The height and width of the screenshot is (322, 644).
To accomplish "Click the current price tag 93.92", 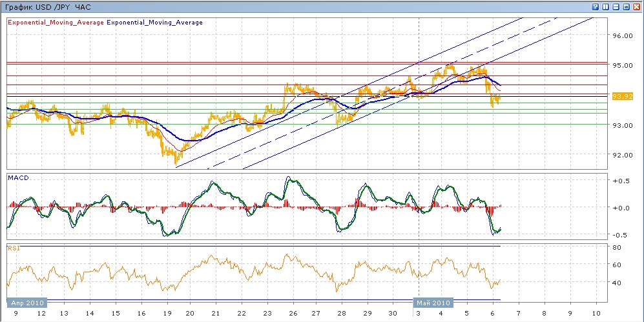I will [x=621, y=96].
